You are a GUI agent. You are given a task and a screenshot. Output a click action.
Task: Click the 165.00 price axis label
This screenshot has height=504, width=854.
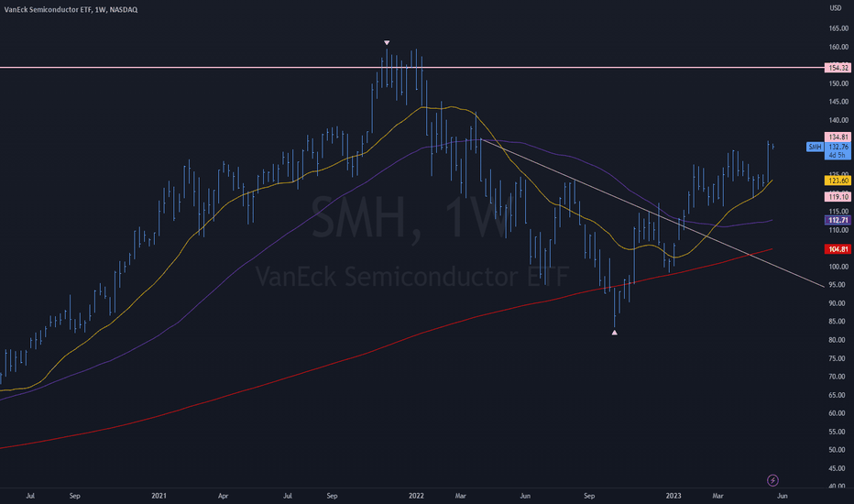[x=838, y=28]
